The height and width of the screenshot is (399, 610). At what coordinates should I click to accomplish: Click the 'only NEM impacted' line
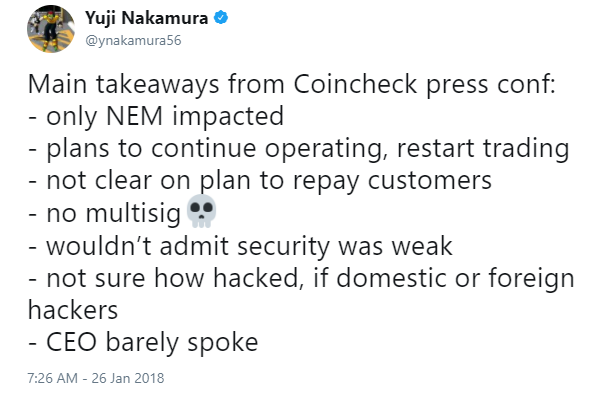[x=156, y=117]
